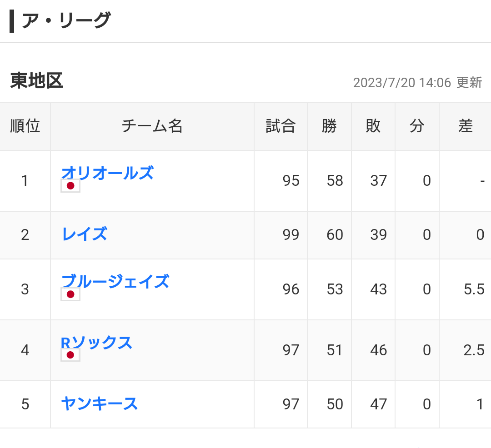Viewport: 491px width, 448px height.
Task: Click the 2023/7/20 14:06 更新 timestamp
Action: [x=417, y=83]
